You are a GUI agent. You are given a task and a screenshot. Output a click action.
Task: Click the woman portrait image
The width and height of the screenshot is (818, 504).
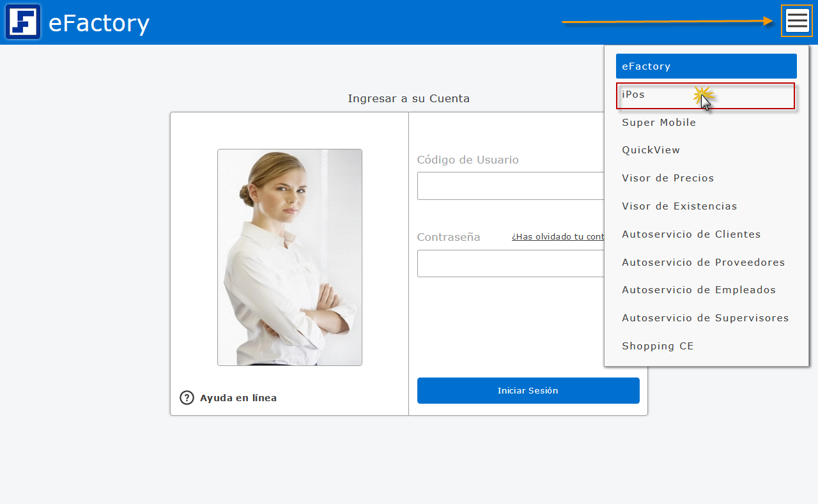click(x=289, y=257)
